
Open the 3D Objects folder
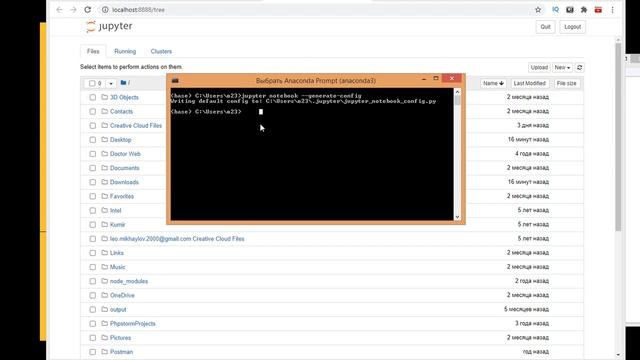(x=124, y=97)
